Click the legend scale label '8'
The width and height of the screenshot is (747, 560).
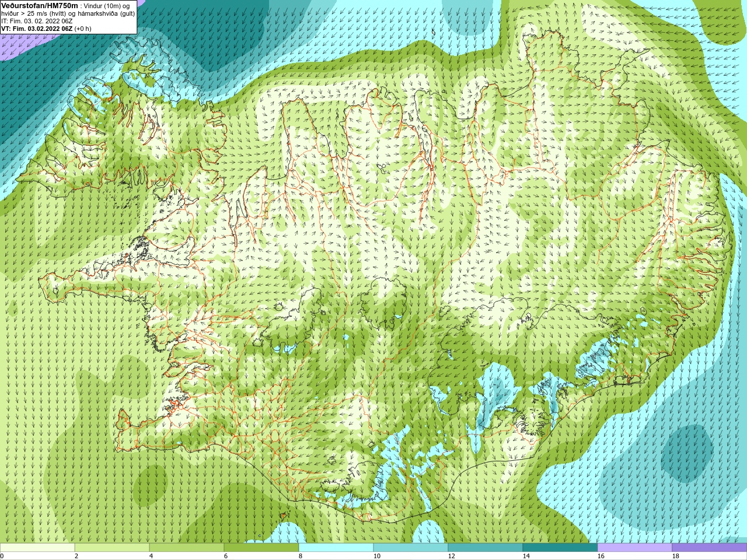click(301, 556)
